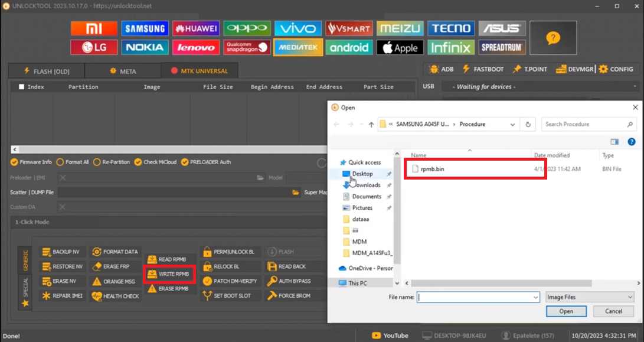Select the Spreadtrum brand logo
The width and height of the screenshot is (644, 342).
click(502, 47)
